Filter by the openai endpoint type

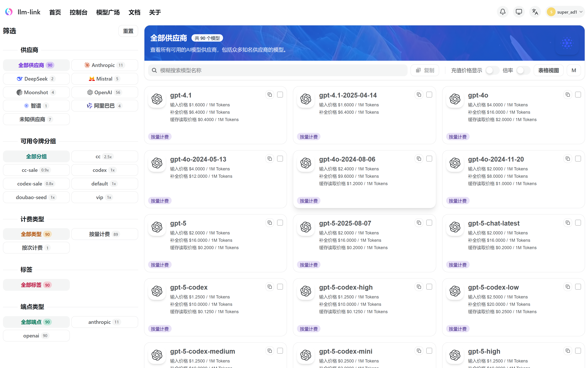click(36, 336)
